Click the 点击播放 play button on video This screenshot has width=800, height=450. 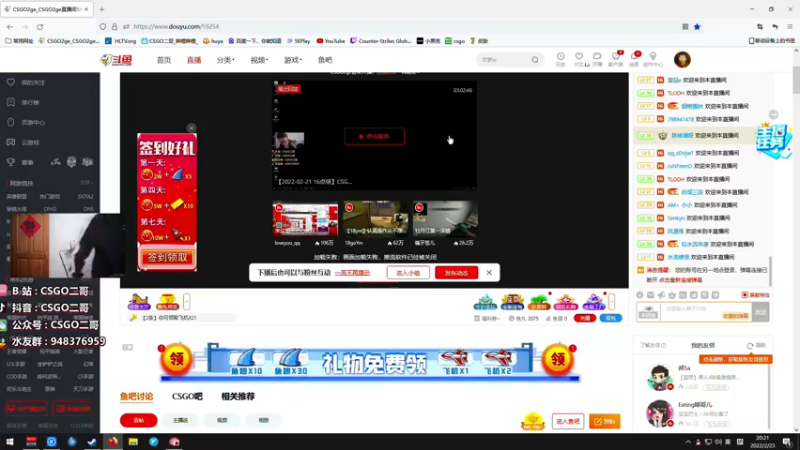pos(374,136)
